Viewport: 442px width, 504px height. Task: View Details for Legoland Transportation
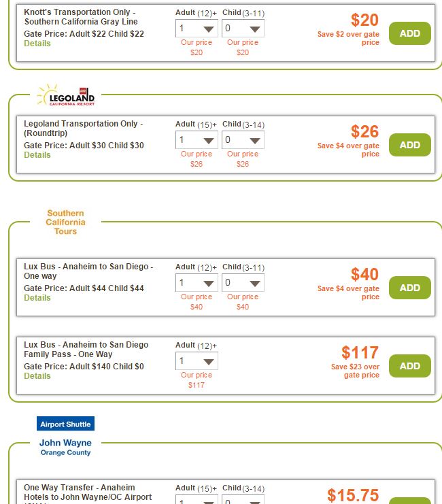[x=37, y=155]
